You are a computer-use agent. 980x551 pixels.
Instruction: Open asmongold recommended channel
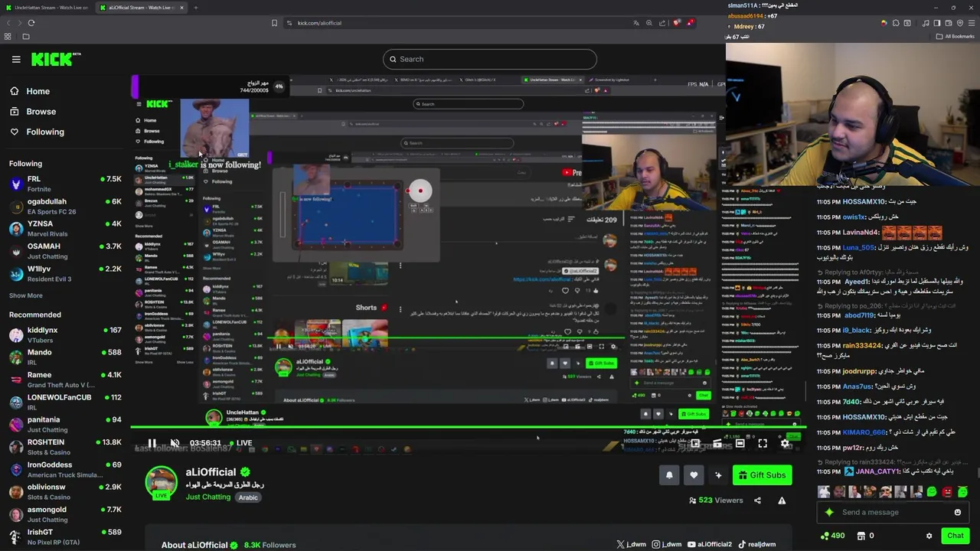coord(65,514)
